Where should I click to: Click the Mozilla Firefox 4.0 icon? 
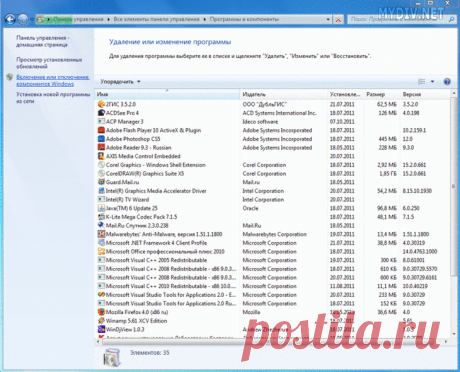click(101, 312)
